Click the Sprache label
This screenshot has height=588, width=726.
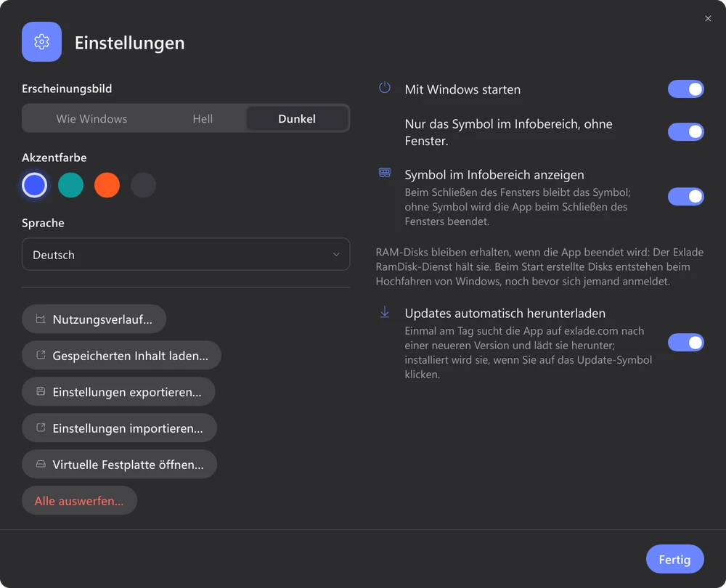click(x=43, y=223)
